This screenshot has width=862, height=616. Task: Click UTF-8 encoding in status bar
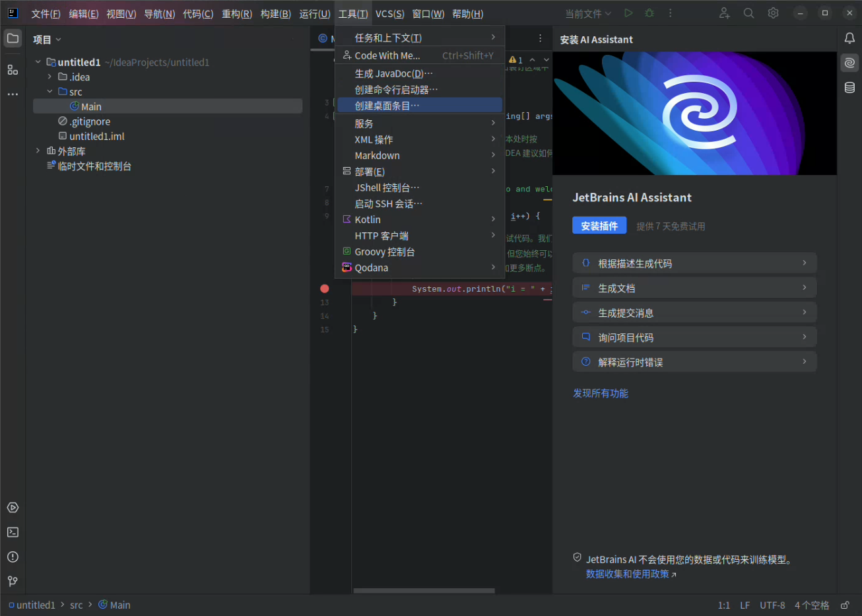[x=772, y=605]
